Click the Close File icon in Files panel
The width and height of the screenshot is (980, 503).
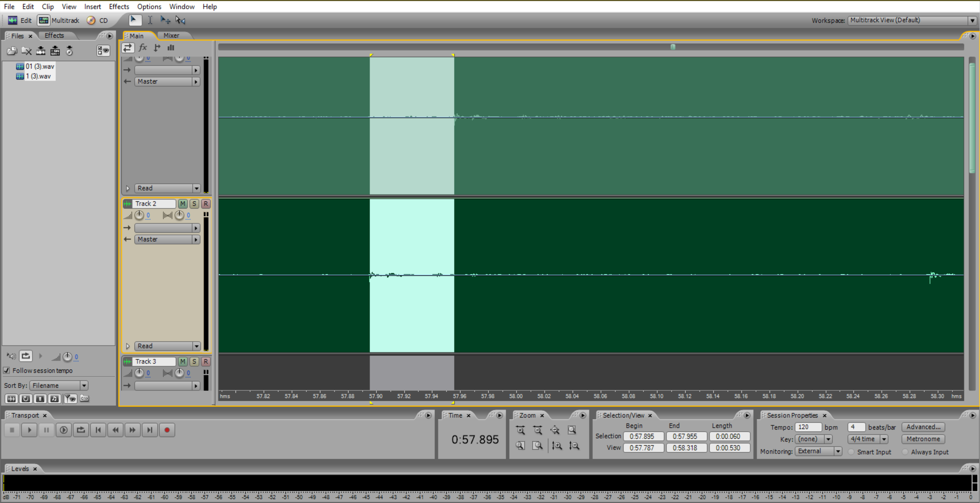(x=26, y=51)
